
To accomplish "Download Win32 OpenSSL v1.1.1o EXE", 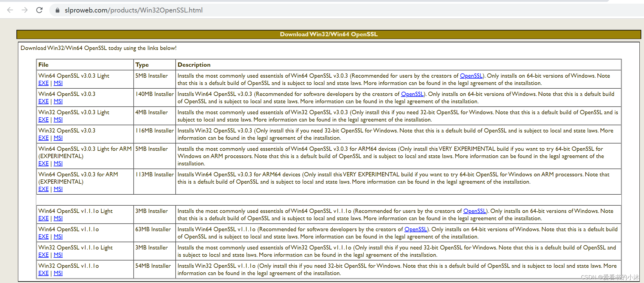I will click(x=44, y=273).
